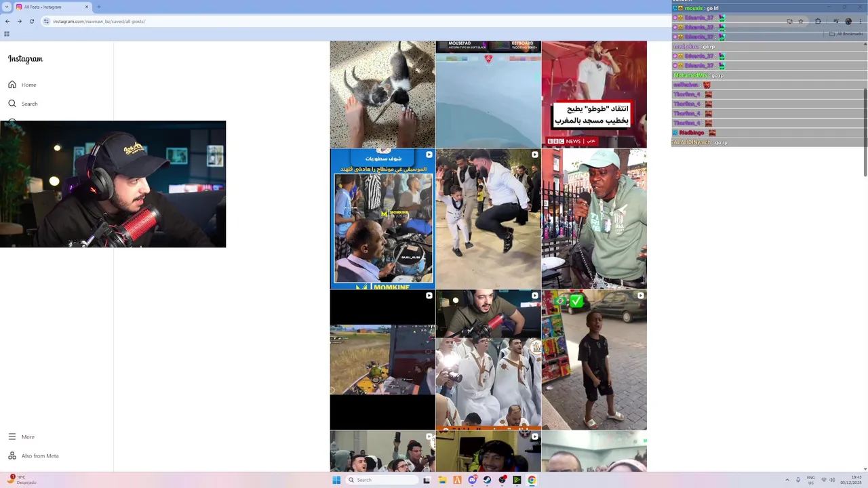Open OBS Studio from the taskbar
Viewport: 868px width, 488px height.
[x=502, y=480]
